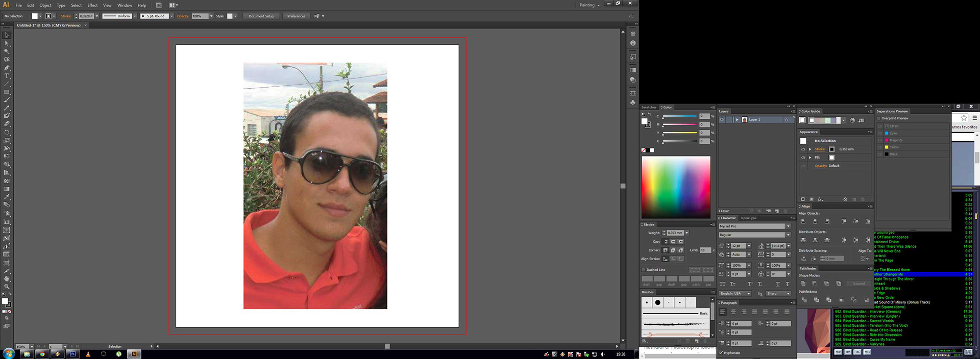980x359 pixels.
Task: Apply All Caps in Character panel
Action: pyautogui.click(x=723, y=284)
